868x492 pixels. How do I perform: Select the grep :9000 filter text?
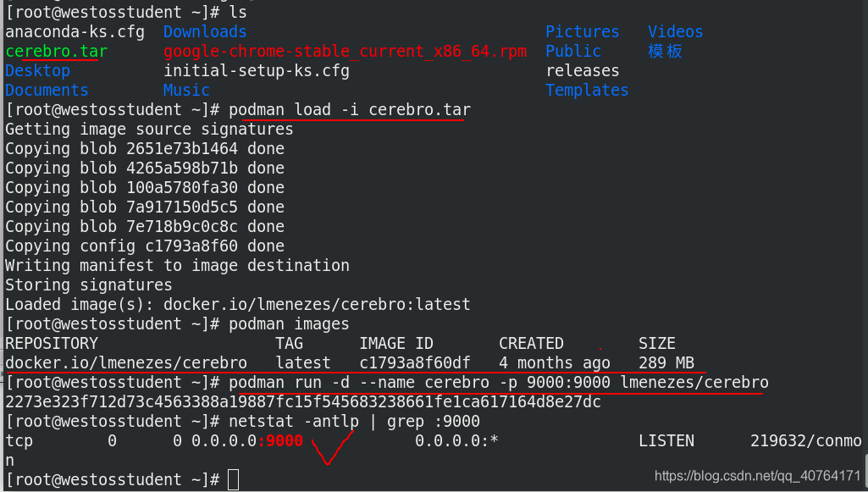pyautogui.click(x=433, y=421)
